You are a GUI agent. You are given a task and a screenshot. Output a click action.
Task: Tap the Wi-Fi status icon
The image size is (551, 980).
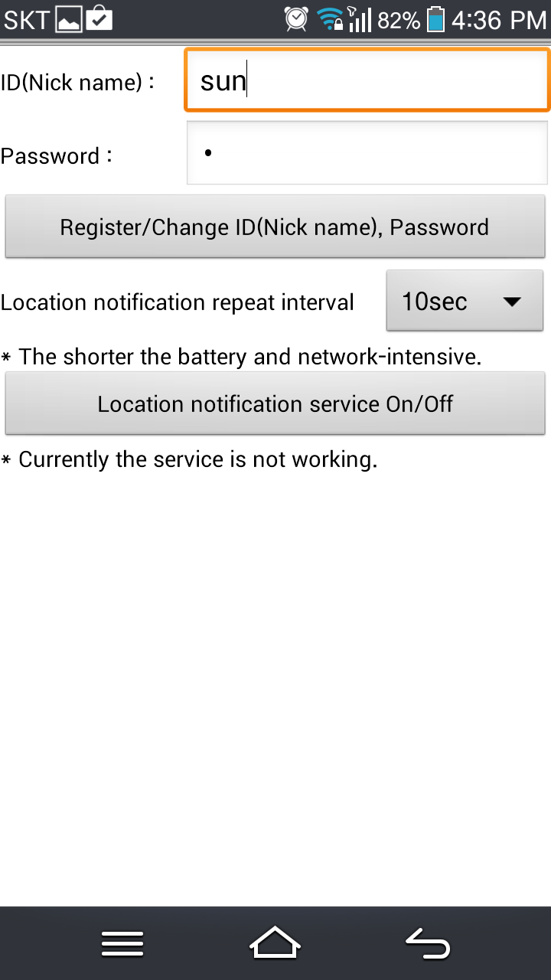click(x=330, y=19)
